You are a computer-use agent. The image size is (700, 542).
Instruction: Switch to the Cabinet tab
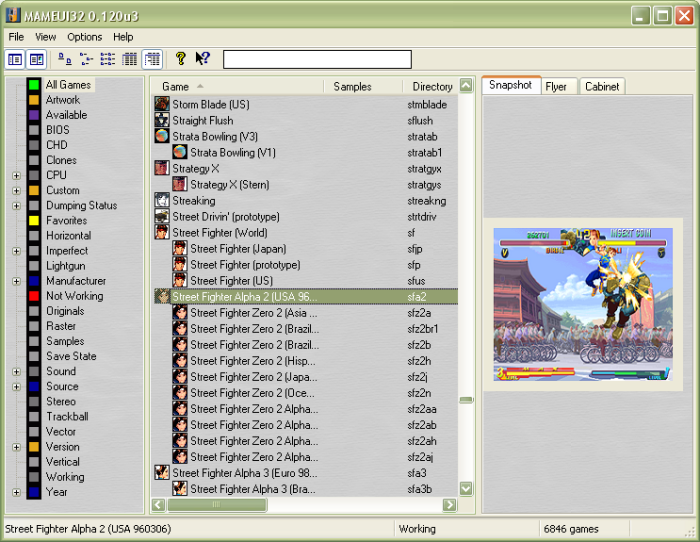pyautogui.click(x=602, y=87)
